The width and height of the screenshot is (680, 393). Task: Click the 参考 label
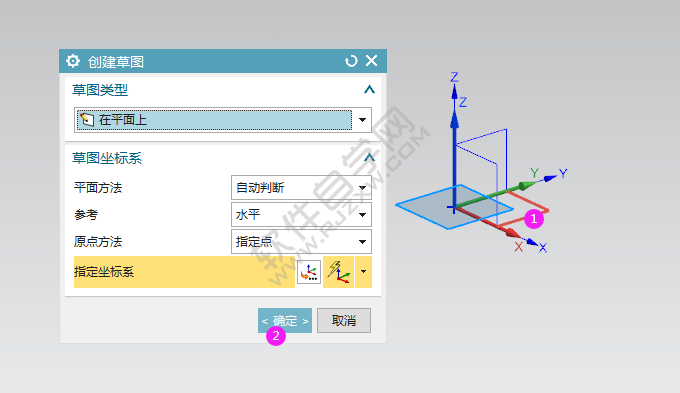point(86,215)
